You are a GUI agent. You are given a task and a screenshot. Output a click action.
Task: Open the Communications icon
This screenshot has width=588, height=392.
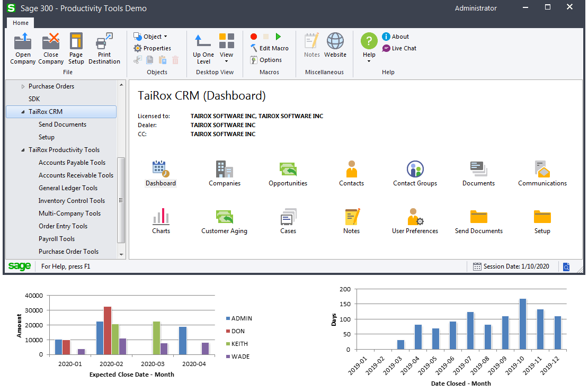click(542, 173)
